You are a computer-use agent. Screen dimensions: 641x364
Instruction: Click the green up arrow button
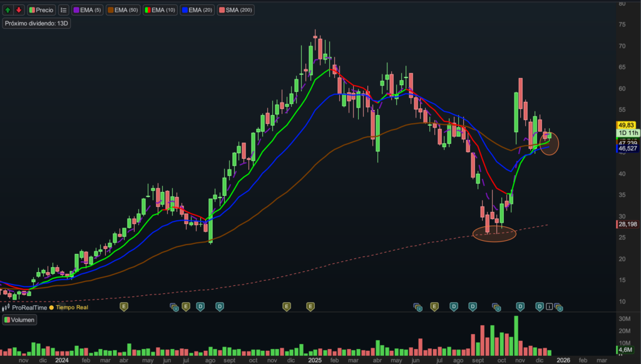tap(8, 10)
